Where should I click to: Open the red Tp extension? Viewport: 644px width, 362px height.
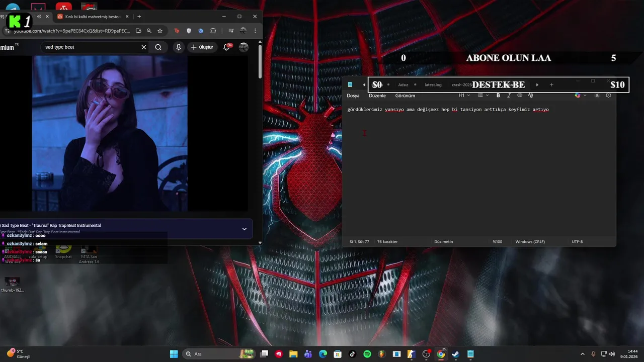(177, 31)
